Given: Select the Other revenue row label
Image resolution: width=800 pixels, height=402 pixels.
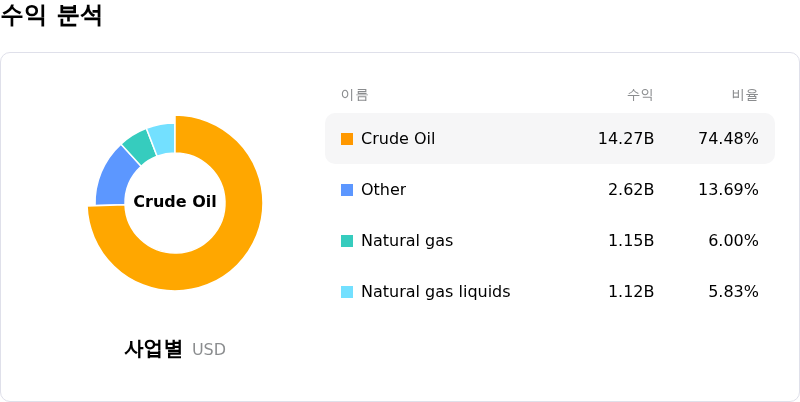Looking at the screenshot, I should pyautogui.click(x=384, y=190).
